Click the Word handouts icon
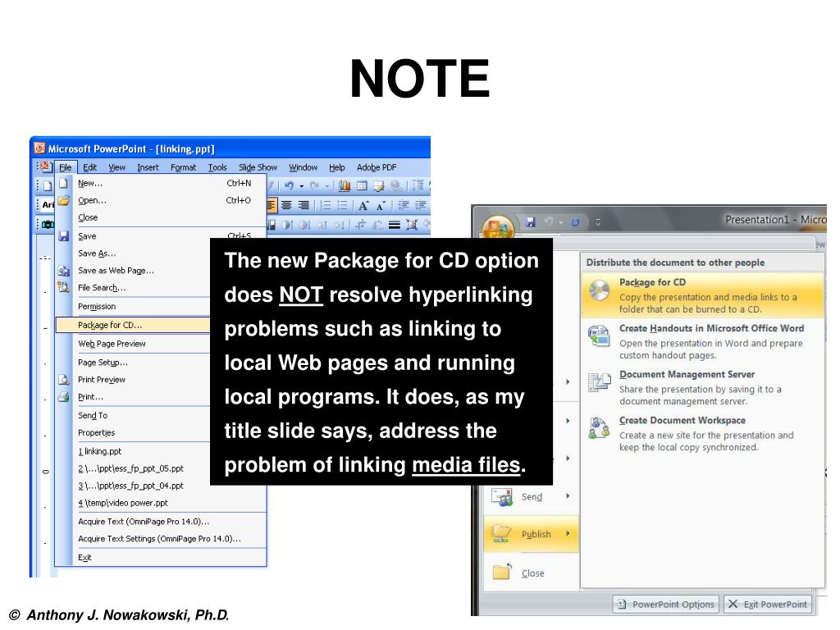Viewport: 840px width, 630px height. point(599,336)
